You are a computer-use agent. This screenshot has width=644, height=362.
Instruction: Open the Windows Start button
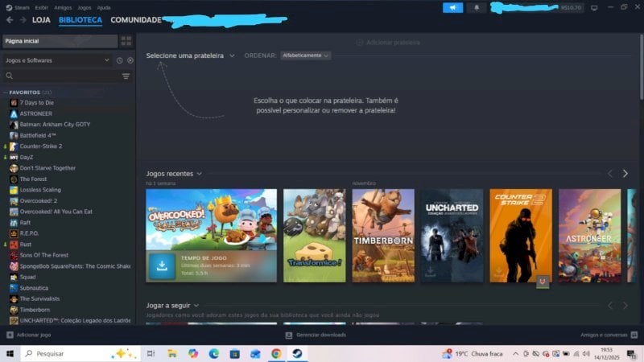click(10, 353)
